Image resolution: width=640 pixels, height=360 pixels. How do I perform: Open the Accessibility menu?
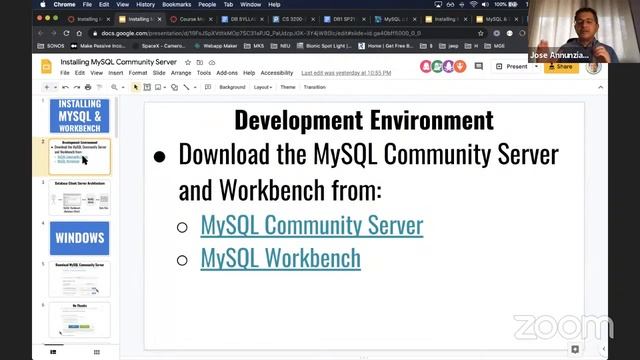[x=277, y=73]
